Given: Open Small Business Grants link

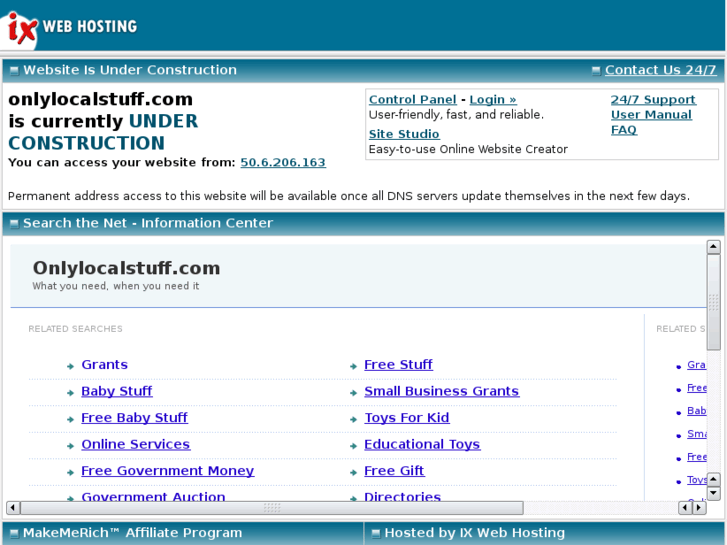Looking at the screenshot, I should click(441, 391).
